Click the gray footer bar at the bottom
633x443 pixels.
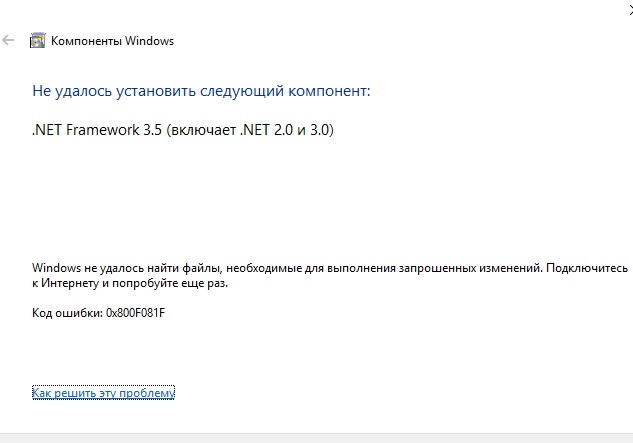pos(316,438)
